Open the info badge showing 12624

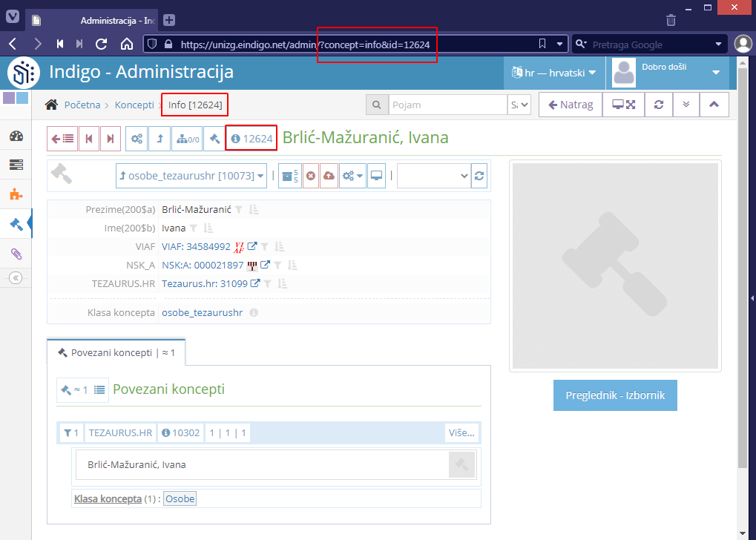tap(251, 137)
